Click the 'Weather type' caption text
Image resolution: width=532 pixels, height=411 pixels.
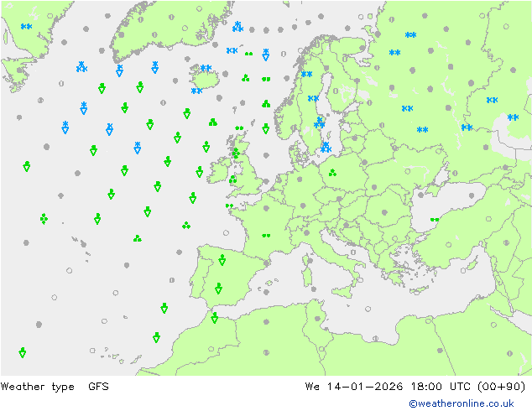[x=37, y=387]
